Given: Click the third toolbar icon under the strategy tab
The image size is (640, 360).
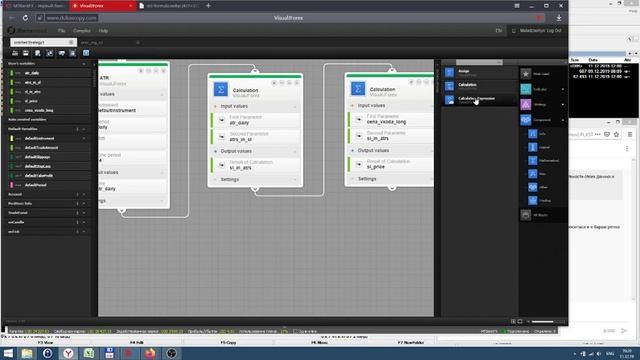Looking at the screenshot, I should [38, 53].
